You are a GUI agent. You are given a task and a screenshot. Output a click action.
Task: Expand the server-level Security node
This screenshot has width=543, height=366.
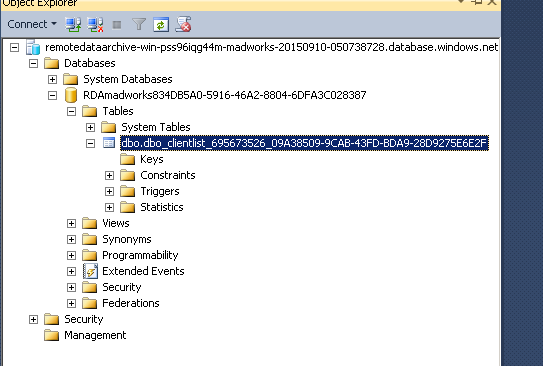pos(33,320)
